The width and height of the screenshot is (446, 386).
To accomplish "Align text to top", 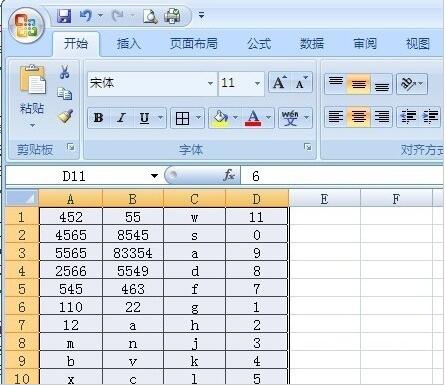I will pyautogui.click(x=336, y=83).
